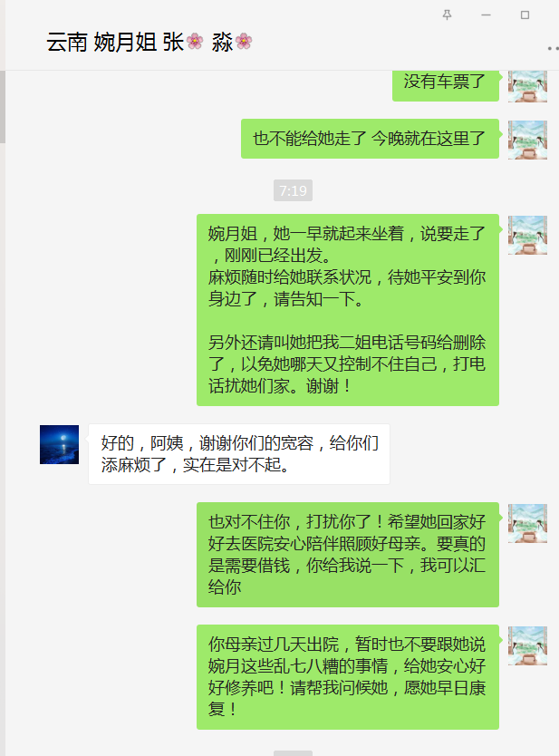Select the white reply bubble 好的，阿姨

pos(239,454)
